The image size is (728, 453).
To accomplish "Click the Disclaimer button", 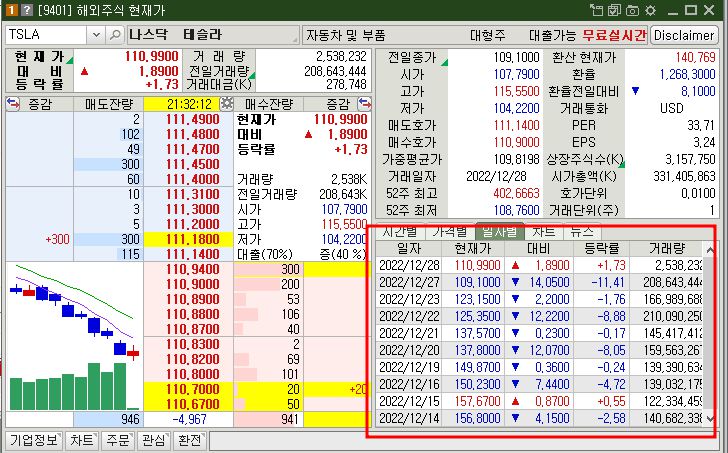I will 684,35.
